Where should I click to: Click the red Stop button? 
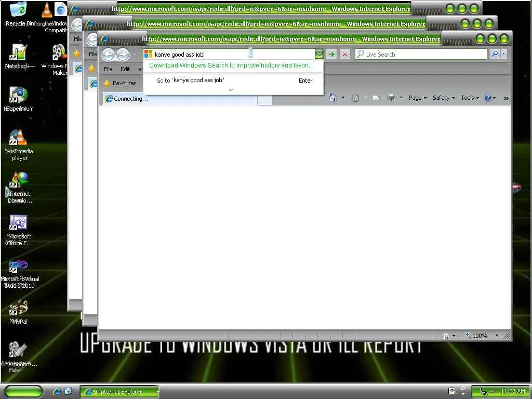[345, 54]
